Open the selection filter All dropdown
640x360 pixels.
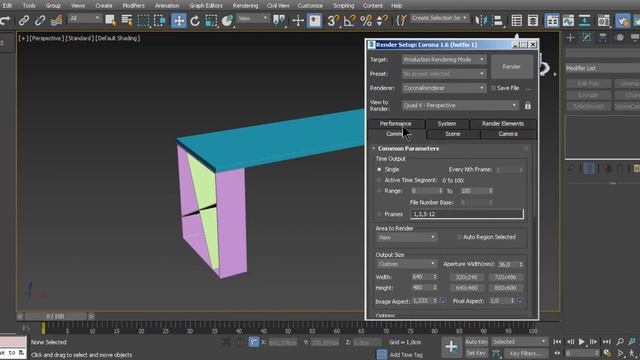point(84,18)
